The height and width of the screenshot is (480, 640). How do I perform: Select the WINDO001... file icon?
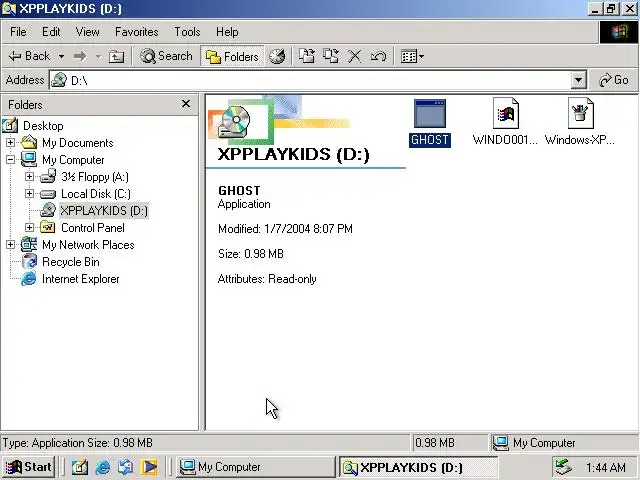point(505,122)
